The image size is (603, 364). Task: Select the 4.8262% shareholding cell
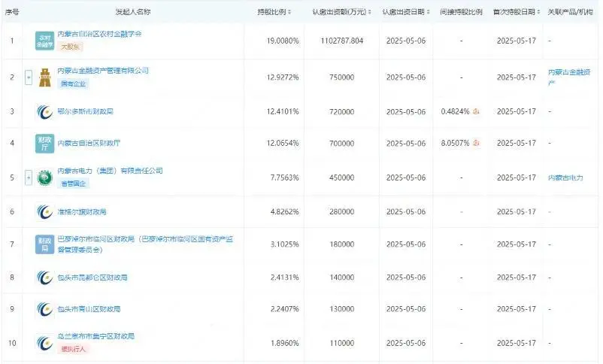click(x=284, y=211)
